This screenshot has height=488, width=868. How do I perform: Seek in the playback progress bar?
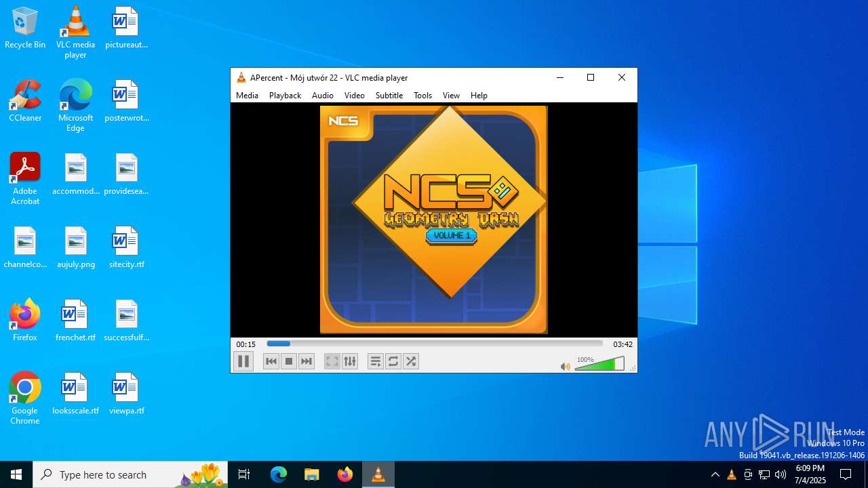point(435,344)
